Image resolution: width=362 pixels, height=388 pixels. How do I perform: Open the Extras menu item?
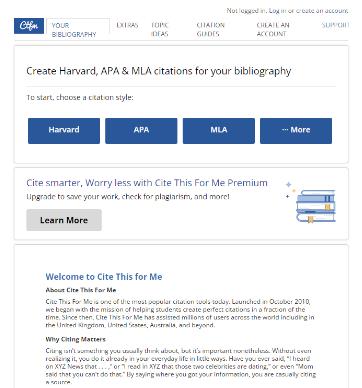point(127,25)
